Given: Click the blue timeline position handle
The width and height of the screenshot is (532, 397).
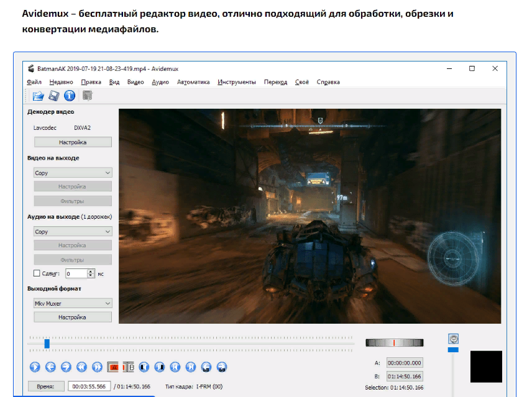Looking at the screenshot, I should [47, 344].
